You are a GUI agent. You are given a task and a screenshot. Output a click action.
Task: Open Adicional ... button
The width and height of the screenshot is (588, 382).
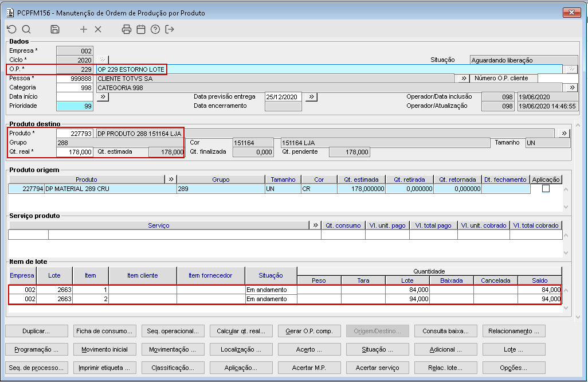click(x=445, y=349)
